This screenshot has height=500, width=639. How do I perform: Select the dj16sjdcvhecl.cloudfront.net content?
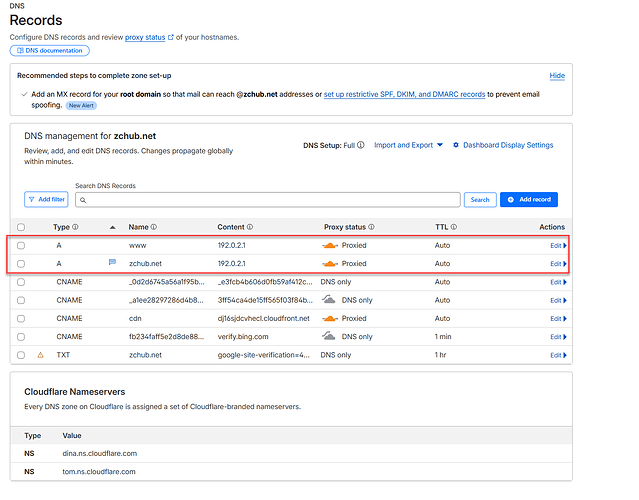263,319
